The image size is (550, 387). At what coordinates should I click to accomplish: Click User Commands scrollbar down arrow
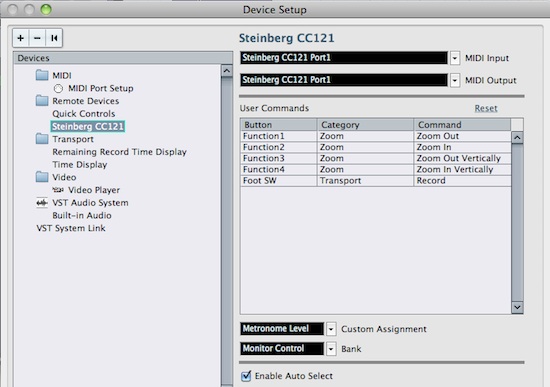click(517, 307)
